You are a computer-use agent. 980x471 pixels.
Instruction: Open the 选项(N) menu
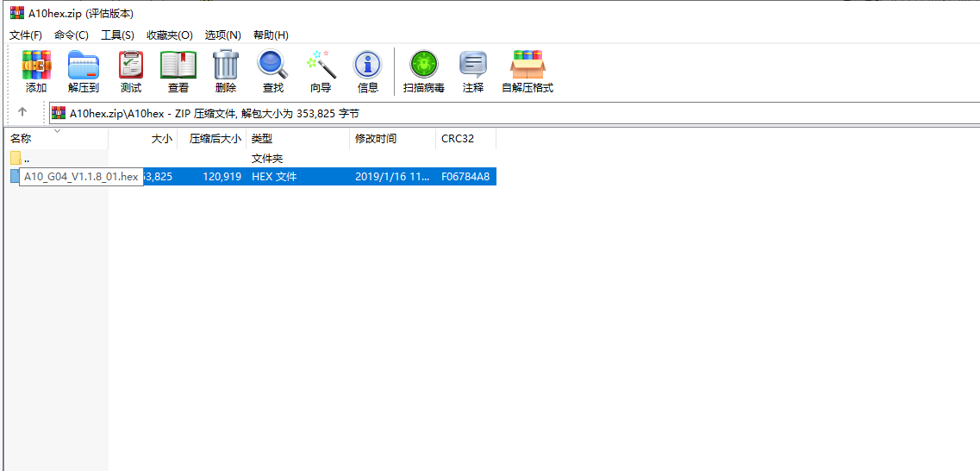pyautogui.click(x=222, y=35)
